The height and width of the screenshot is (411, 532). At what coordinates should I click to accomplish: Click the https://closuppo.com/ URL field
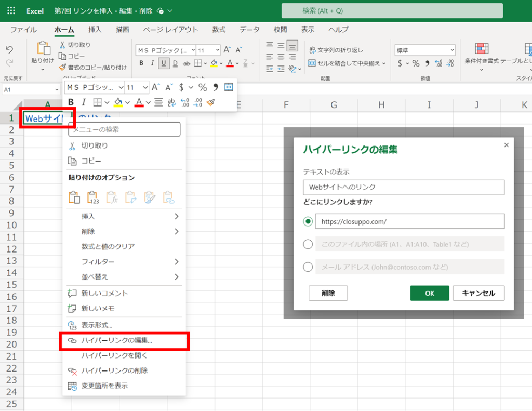click(410, 221)
